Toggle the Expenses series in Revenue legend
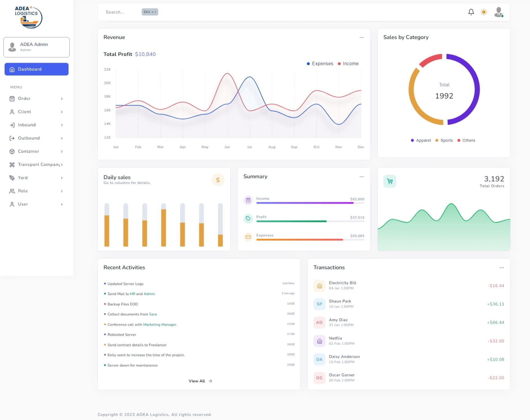 click(320, 64)
